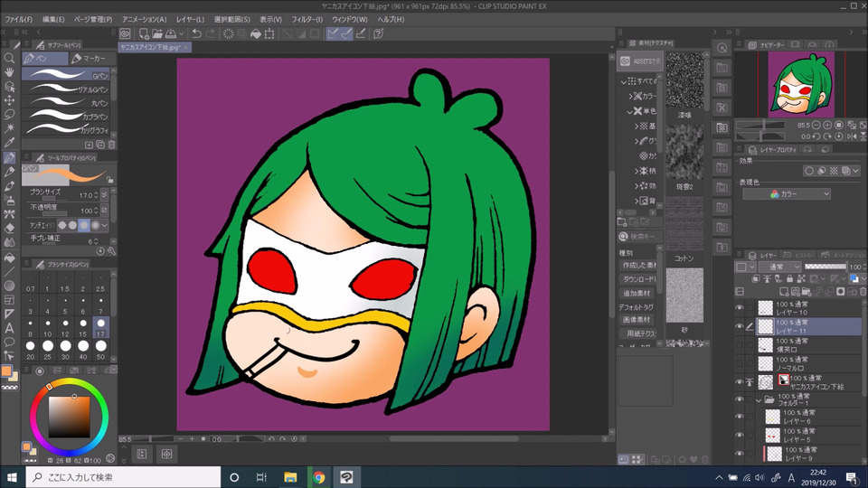
Task: Click inside the color wheel square picker
Action: tap(69, 418)
